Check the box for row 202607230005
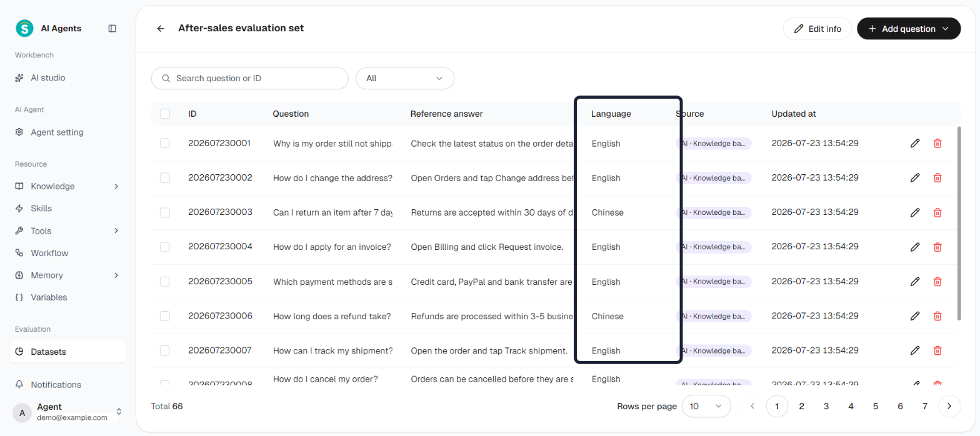Image resolution: width=980 pixels, height=436 pixels. [165, 282]
